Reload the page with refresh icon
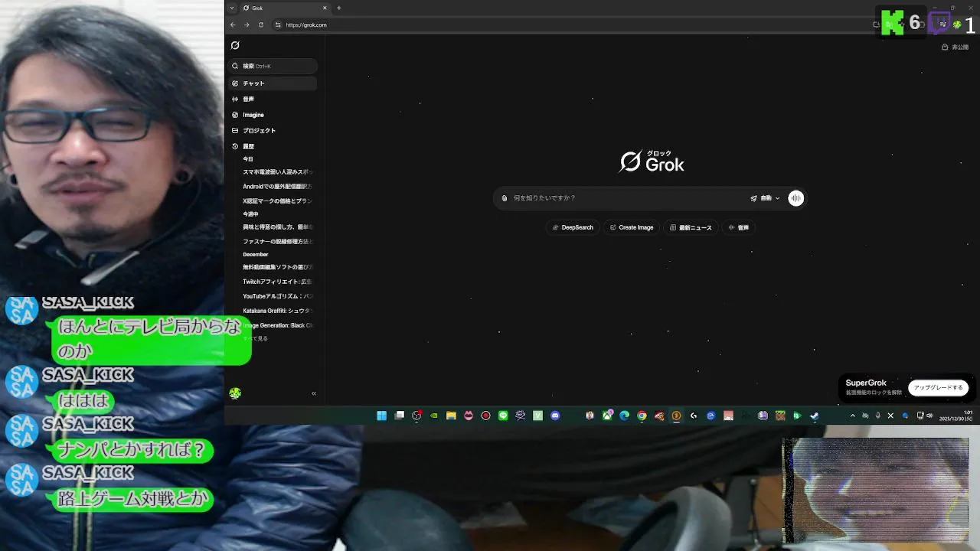980x551 pixels. 261,24
